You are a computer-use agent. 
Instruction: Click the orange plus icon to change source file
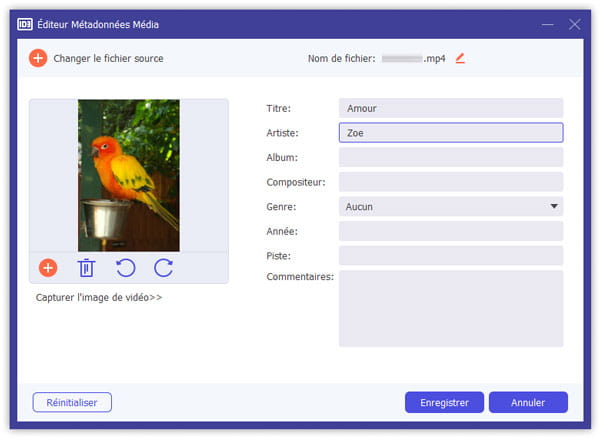[38, 58]
